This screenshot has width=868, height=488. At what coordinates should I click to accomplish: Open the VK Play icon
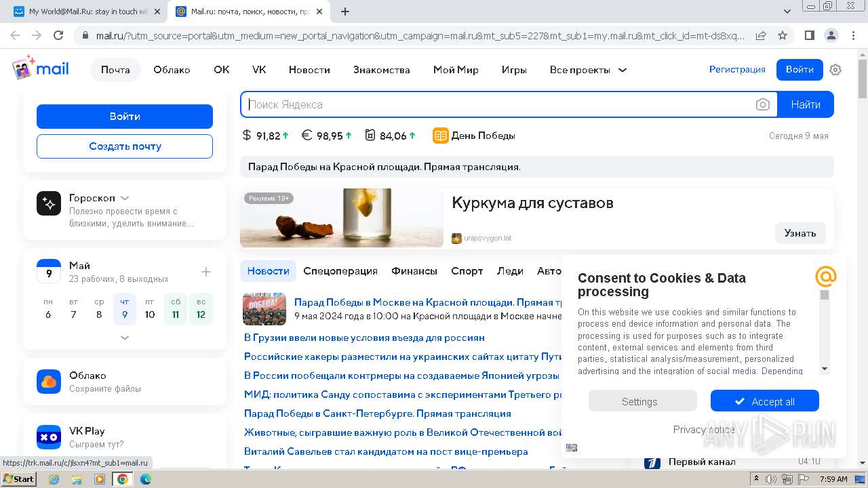coord(49,437)
